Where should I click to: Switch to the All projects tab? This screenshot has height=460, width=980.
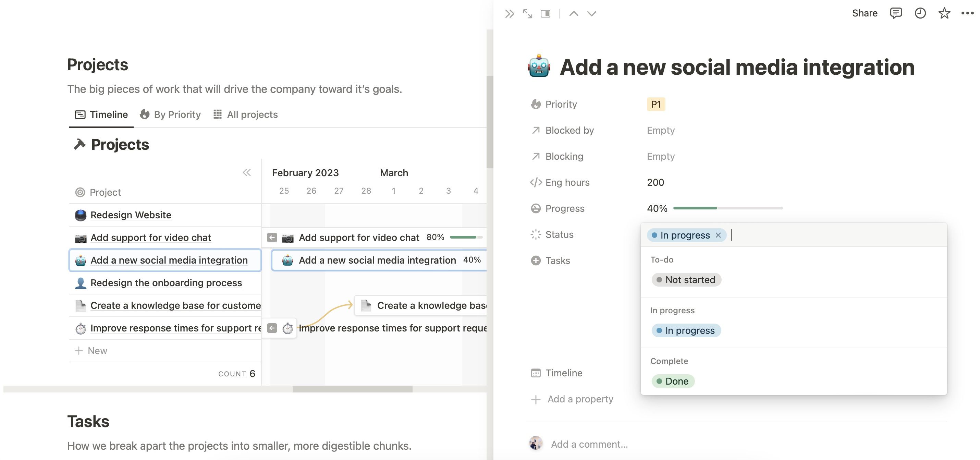[245, 114]
